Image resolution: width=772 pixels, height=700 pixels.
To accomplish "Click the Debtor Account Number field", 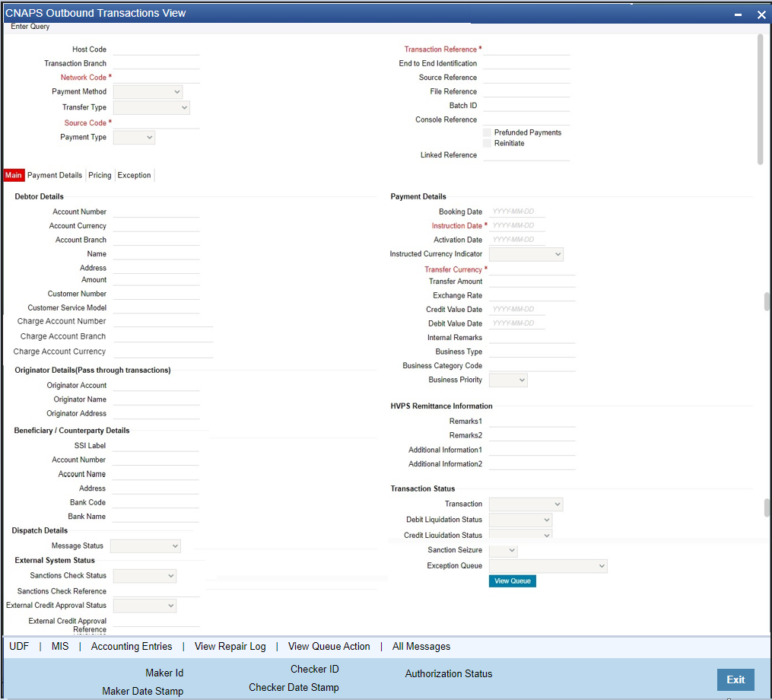I will click(x=156, y=212).
